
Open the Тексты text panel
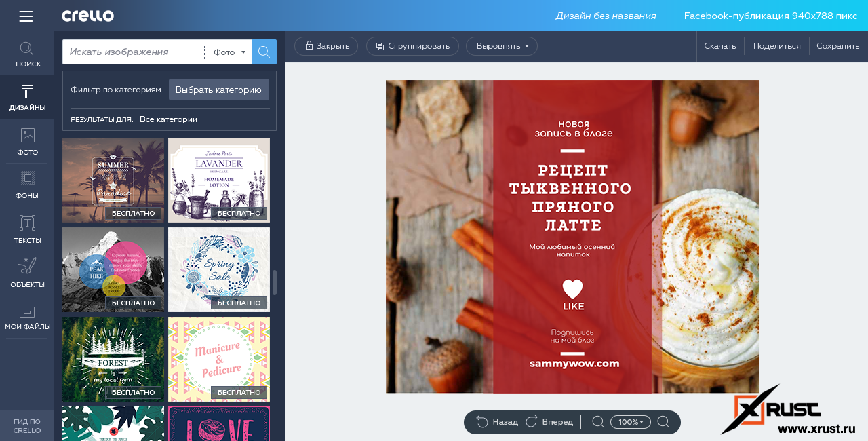[x=27, y=229]
